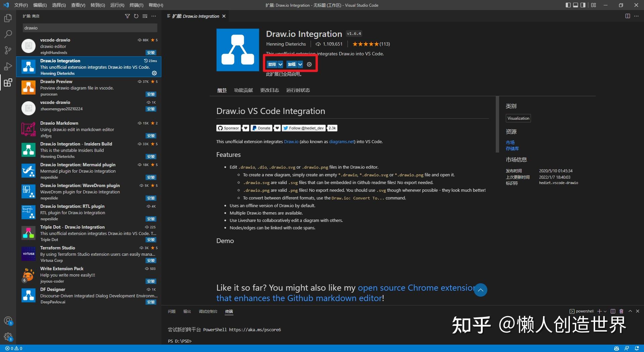Open the Explorer view in activity bar
Viewport: 644px width, 352px height.
pos(8,18)
